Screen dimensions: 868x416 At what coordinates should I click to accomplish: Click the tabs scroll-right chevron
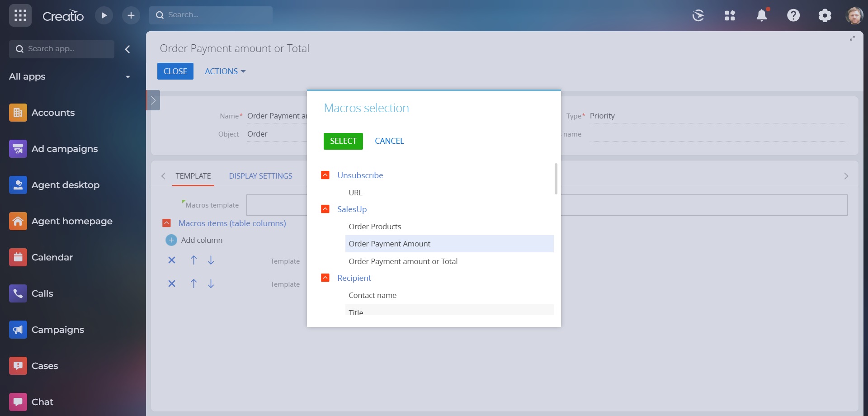(846, 176)
